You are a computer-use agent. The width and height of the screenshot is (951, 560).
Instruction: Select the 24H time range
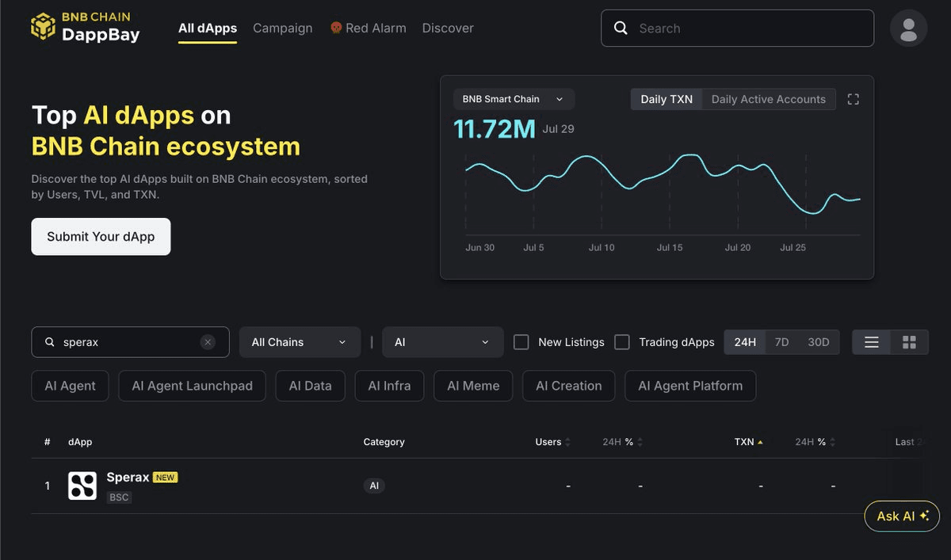click(745, 342)
